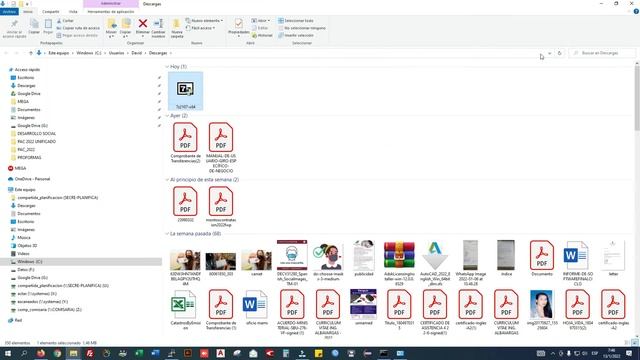Select Música under Este equipo
Image resolution: width=640 pixels, height=360 pixels.
pos(24,238)
